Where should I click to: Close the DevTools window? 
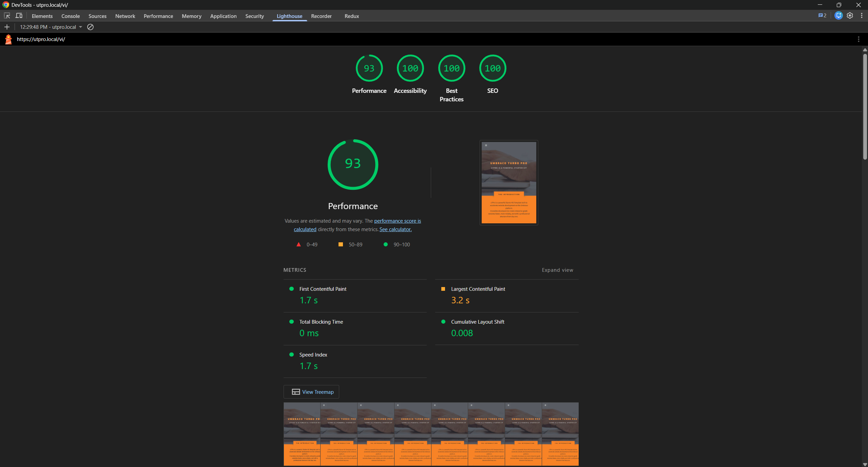point(859,5)
